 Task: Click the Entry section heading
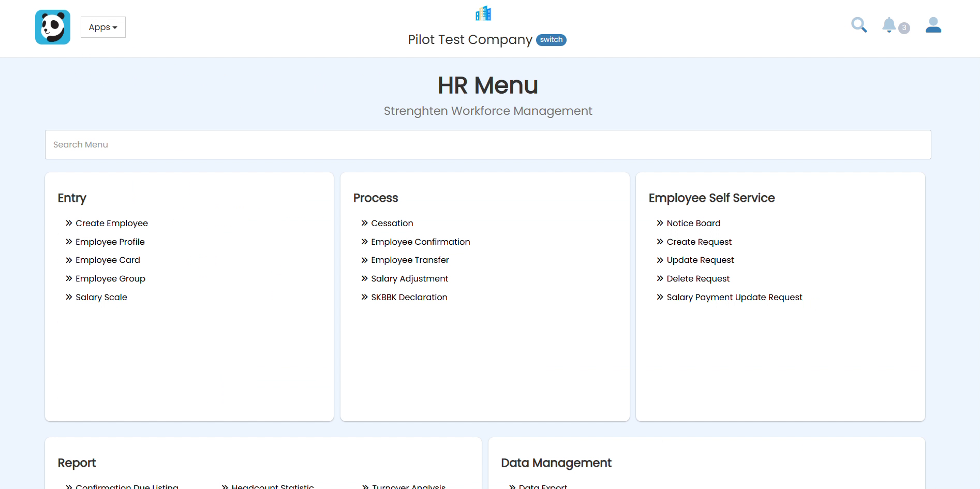point(72,198)
